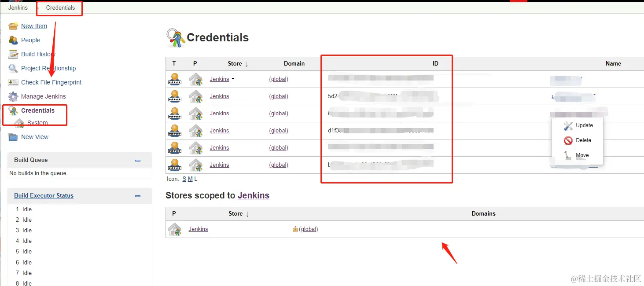Open the (global) domain in the d1f3 row
This screenshot has width=644, height=286.
click(279, 131)
